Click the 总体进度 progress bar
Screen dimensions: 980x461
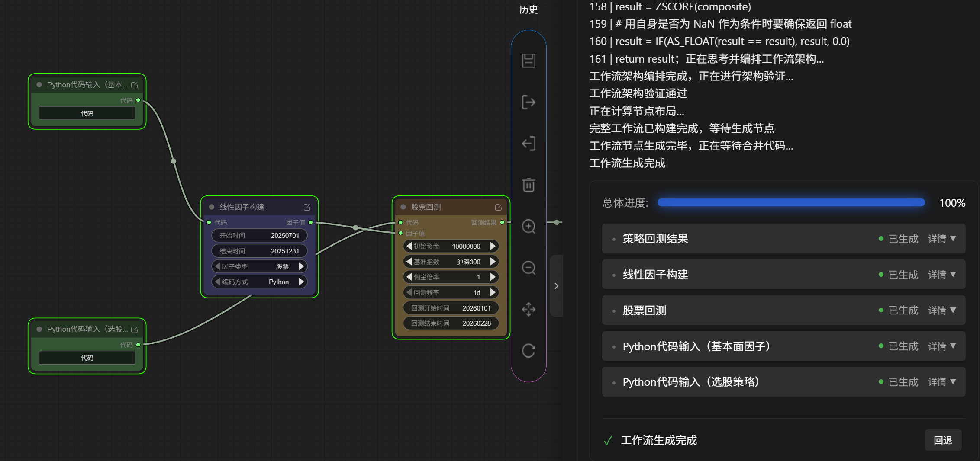(791, 202)
